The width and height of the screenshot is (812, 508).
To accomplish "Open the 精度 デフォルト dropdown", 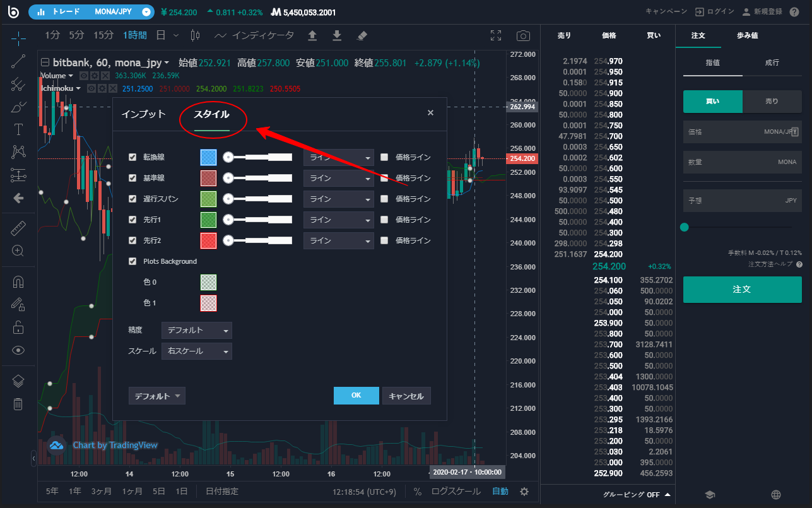I will pos(197,331).
